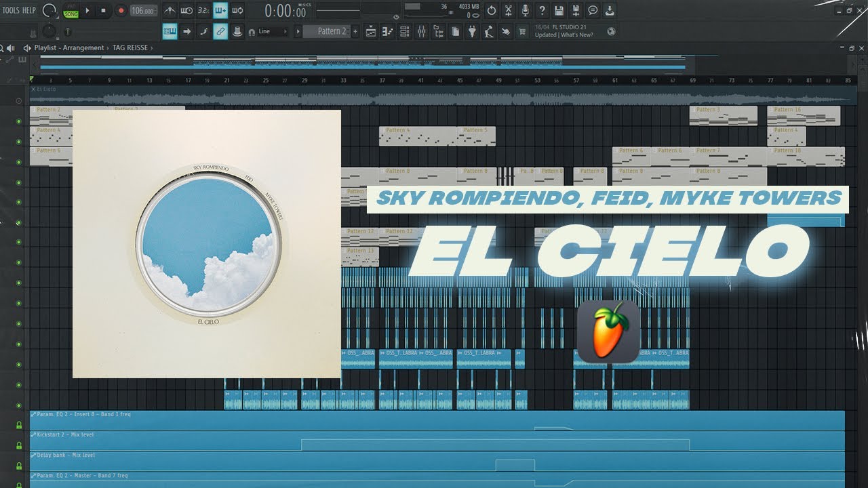Click lock icon beside Param. EQ 2 Insert 8 clip
This screenshot has width=868, height=488.
19,426
